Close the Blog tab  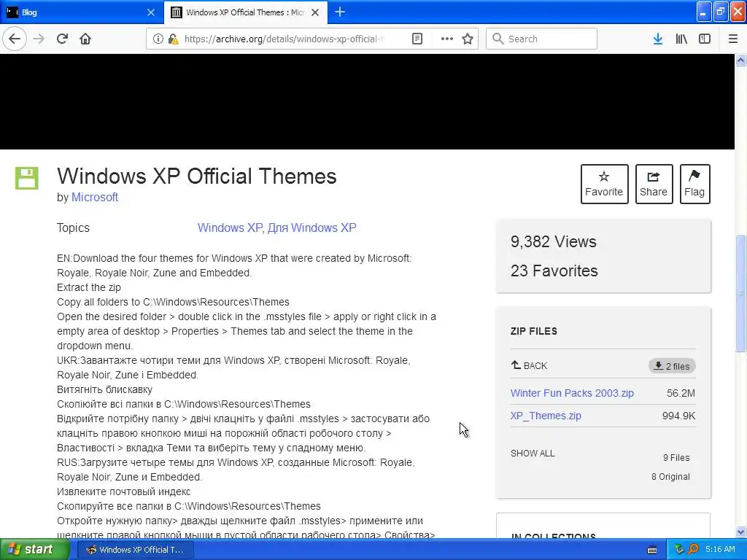(x=150, y=12)
